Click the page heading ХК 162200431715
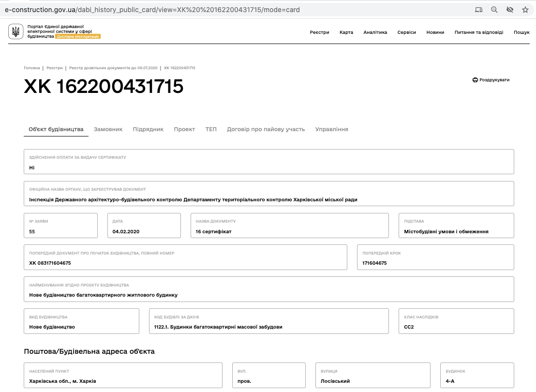 (x=104, y=86)
